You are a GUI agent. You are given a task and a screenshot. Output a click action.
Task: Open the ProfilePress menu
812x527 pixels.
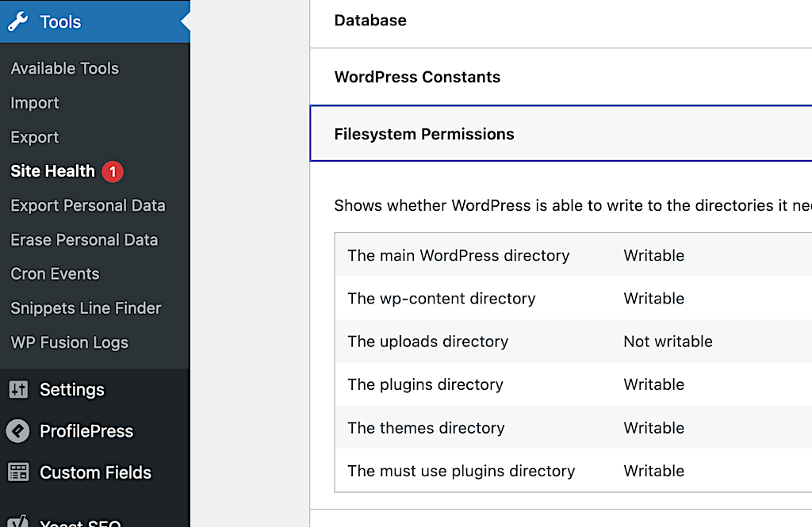[95, 430]
